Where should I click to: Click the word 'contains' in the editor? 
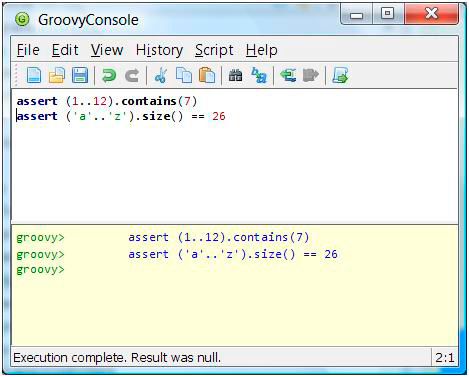(x=149, y=101)
